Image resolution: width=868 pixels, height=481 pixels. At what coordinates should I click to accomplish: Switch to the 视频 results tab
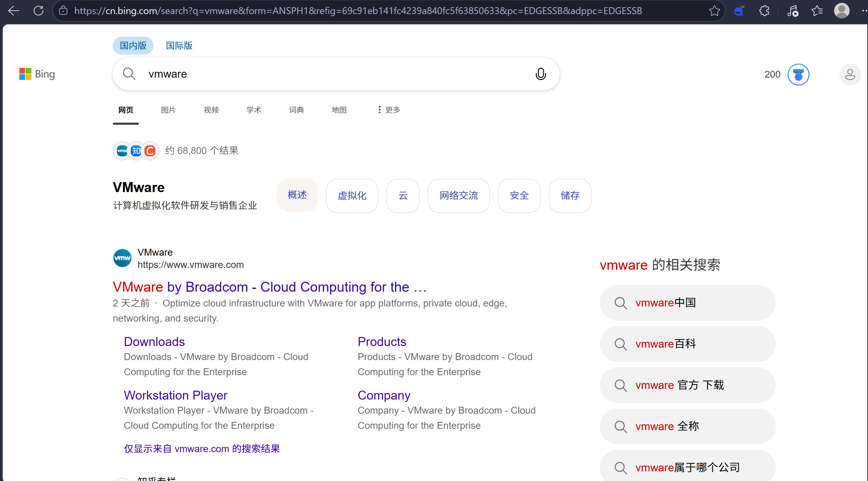pyautogui.click(x=211, y=110)
